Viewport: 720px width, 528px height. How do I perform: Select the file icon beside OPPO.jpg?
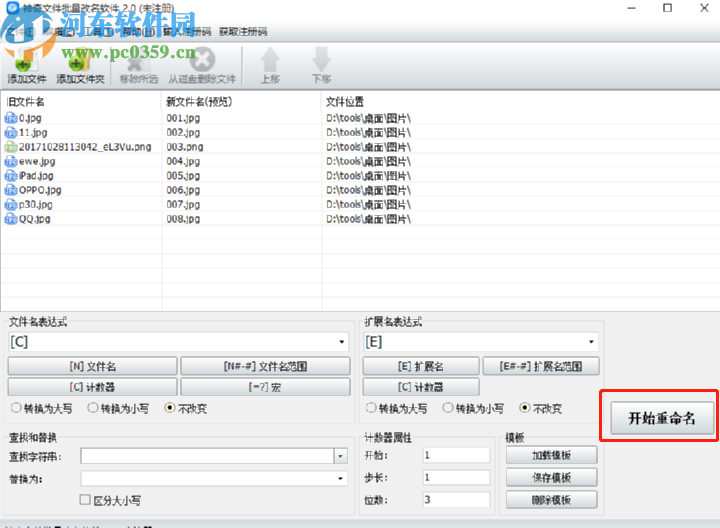click(11, 190)
